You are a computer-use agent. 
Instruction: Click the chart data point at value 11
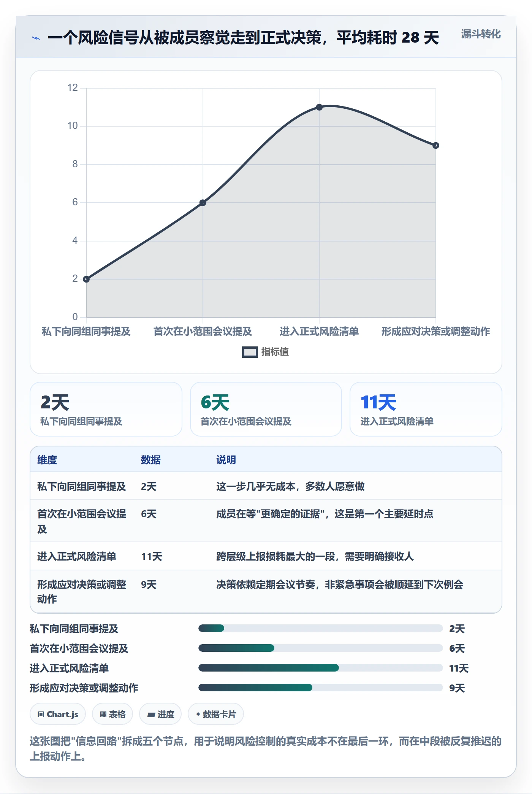[319, 107]
